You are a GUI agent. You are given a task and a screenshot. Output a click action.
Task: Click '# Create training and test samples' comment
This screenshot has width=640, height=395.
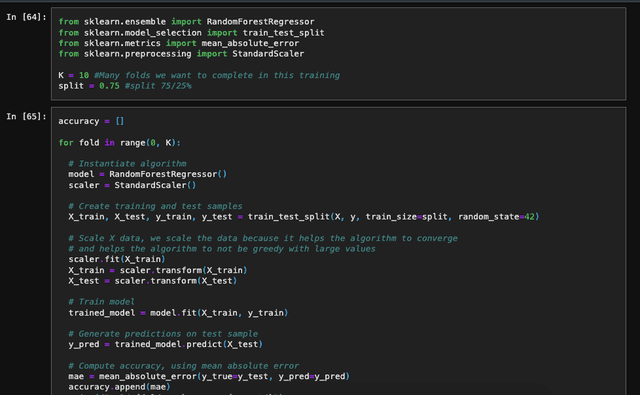point(155,206)
